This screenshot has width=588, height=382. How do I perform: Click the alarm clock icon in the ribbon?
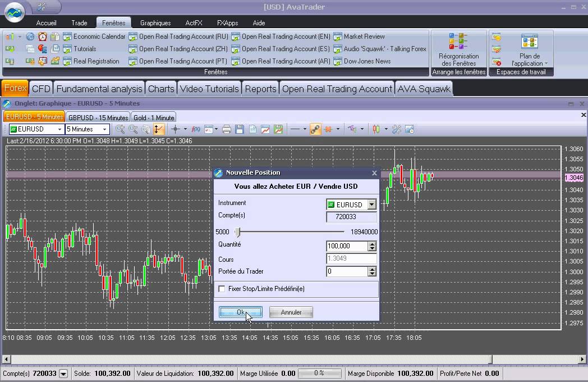(x=43, y=37)
